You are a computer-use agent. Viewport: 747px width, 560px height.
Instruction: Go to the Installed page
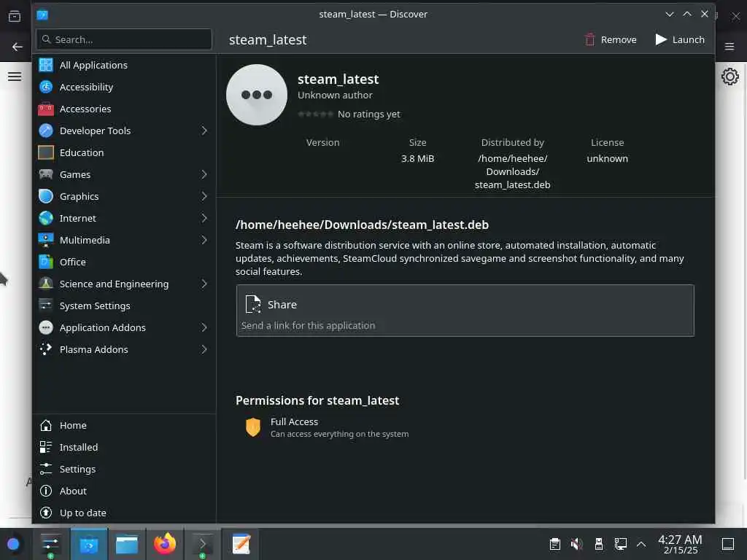point(124,447)
